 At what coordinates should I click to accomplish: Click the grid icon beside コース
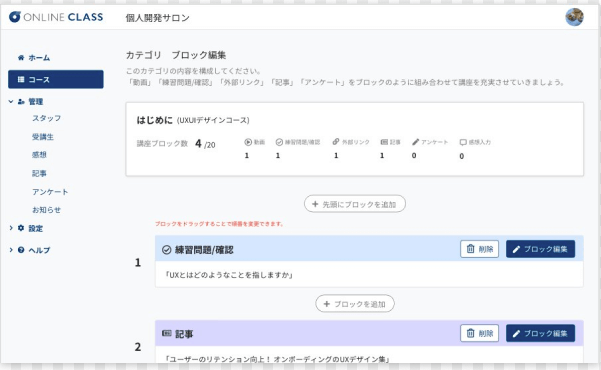pyautogui.click(x=21, y=79)
